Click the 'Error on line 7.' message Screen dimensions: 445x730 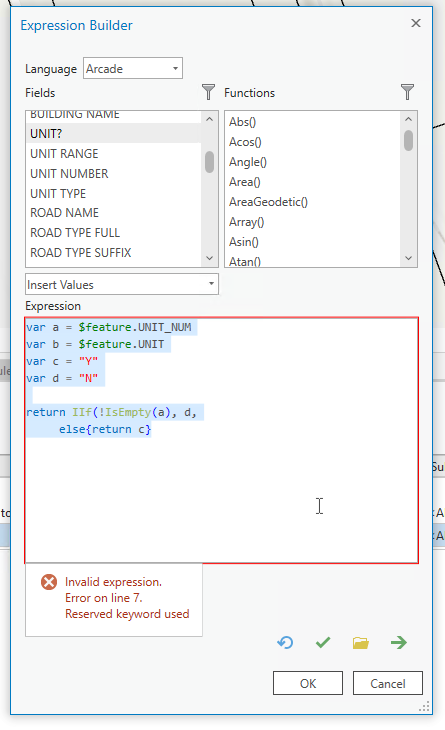coord(104,598)
